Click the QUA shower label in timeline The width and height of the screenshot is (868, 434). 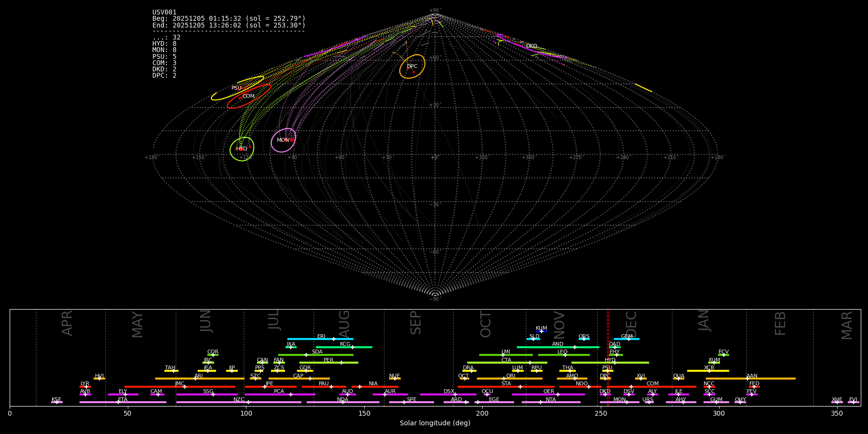click(678, 376)
